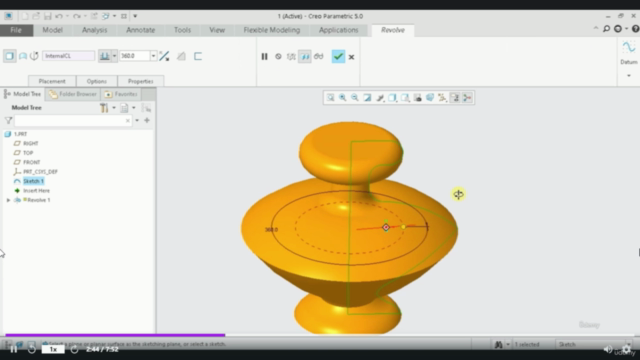Image resolution: width=640 pixels, height=360 pixels.
Task: Cancel the Revolve with X button
Action: (x=351, y=57)
